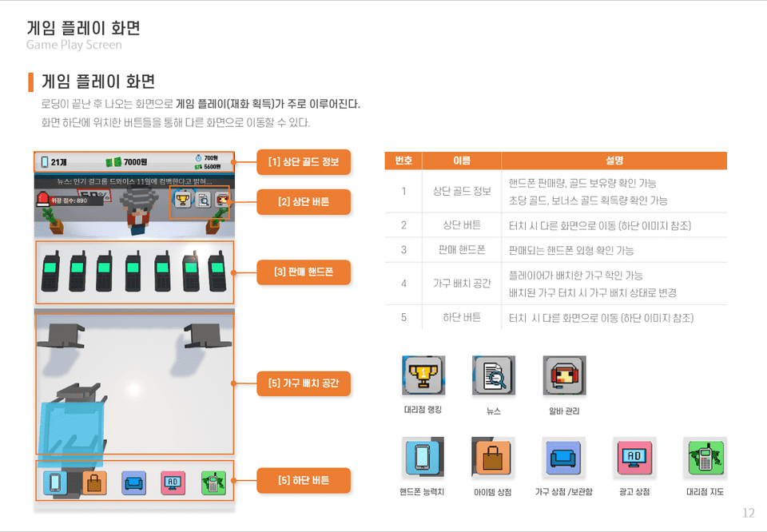Viewport: 767px width, 532px height.
Task: Click the large 대리점 랭킹 trophy icon
Action: (x=423, y=375)
